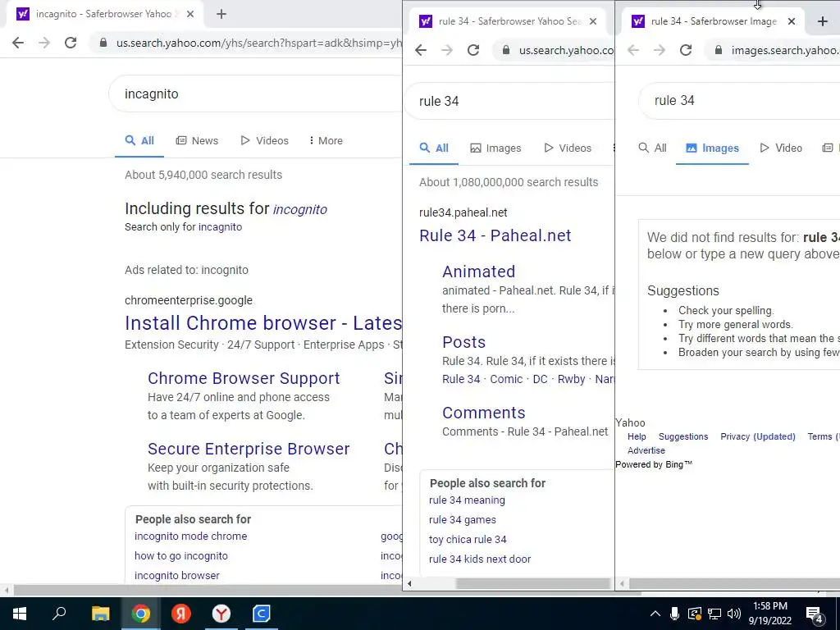The height and width of the screenshot is (630, 840).
Task: Click the Rwby link under Posts
Action: coord(571,379)
